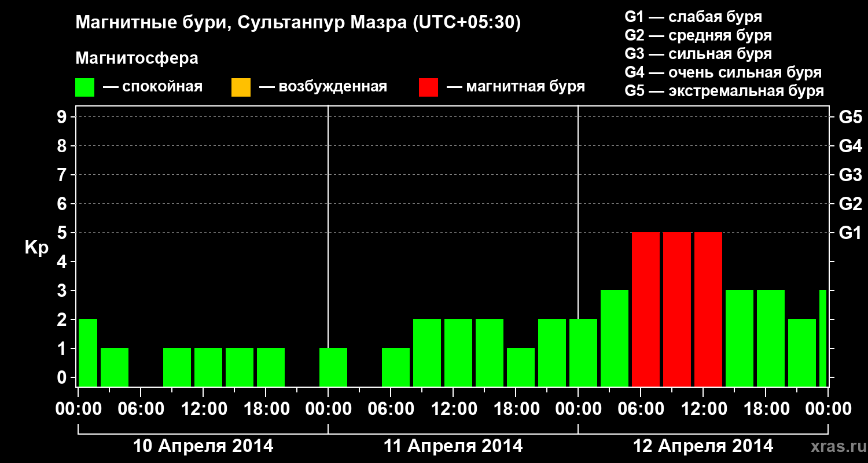Click the 'G5' label on the right axis
868x463 pixels.
[850, 117]
